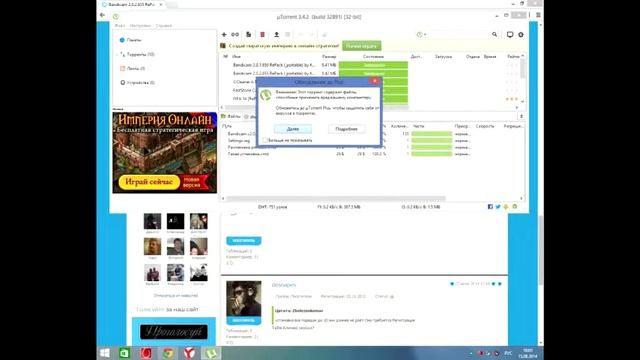Open the Windows Start button
The image size is (640, 360).
(105, 353)
